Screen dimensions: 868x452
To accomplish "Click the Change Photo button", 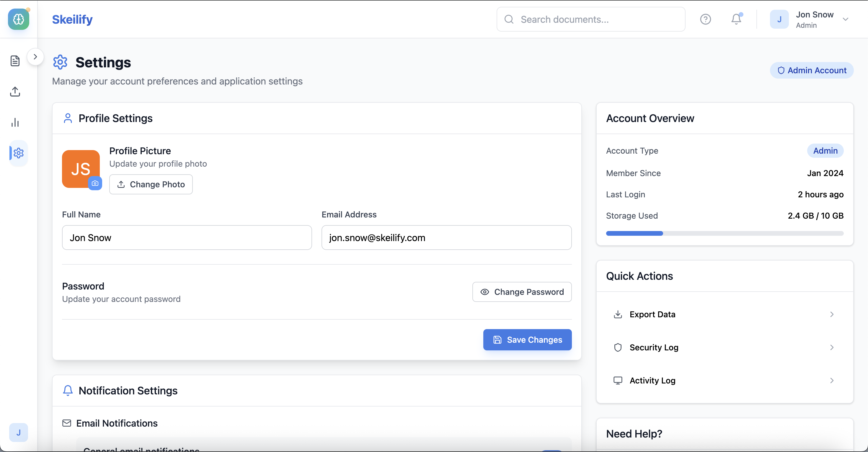I will pyautogui.click(x=151, y=184).
